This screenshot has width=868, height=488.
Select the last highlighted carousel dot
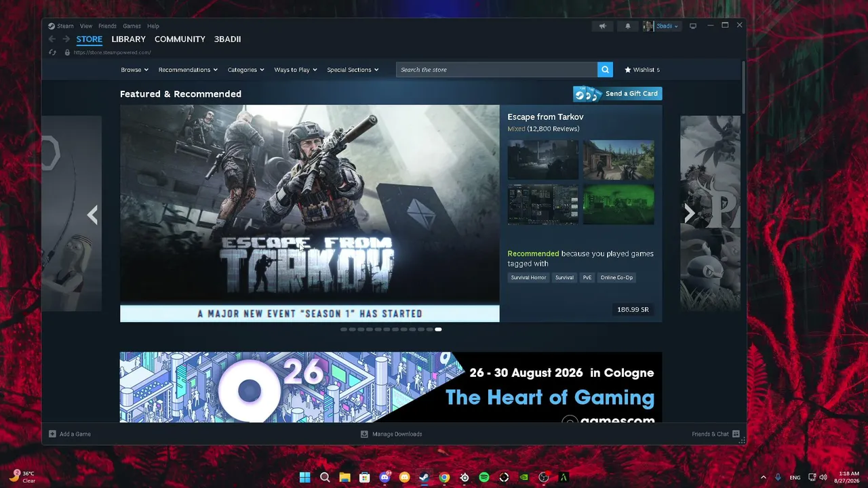pyautogui.click(x=438, y=329)
